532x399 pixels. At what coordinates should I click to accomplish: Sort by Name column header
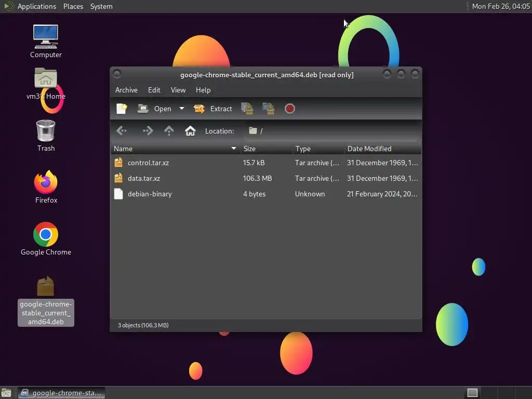click(x=176, y=149)
